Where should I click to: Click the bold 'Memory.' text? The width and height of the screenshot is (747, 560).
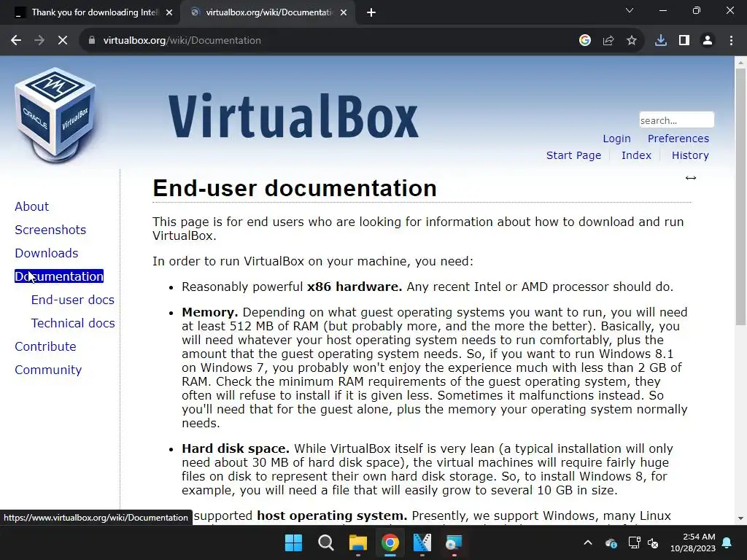tap(209, 312)
